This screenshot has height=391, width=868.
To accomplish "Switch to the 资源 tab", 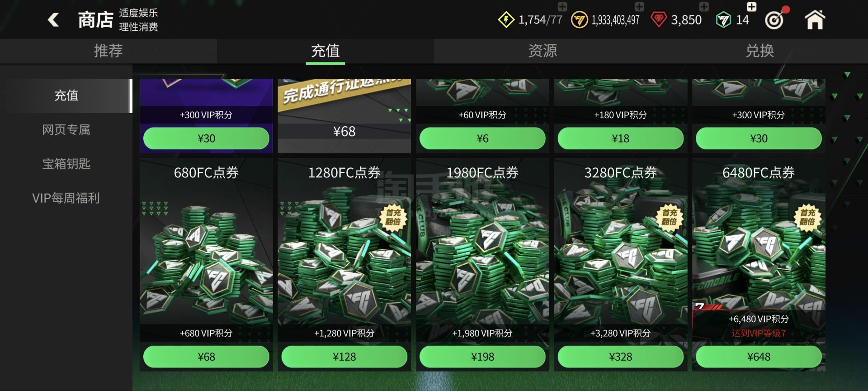I will [542, 51].
